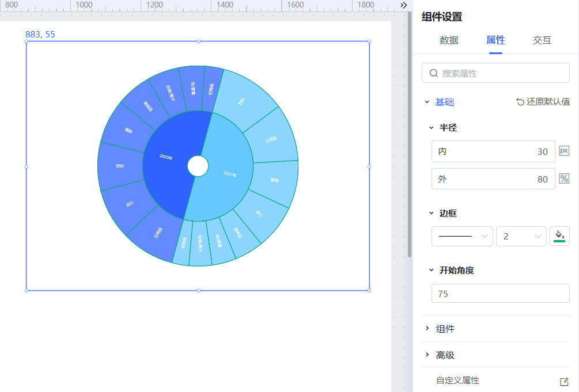The width and height of the screenshot is (579, 392).
Task: Click the outer radius field showing 80
Action: tap(493, 179)
